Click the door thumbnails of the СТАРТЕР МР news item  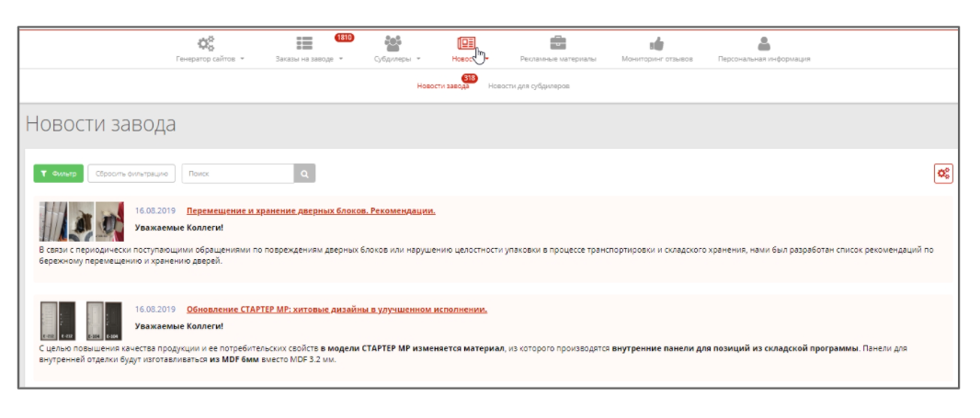(81, 321)
